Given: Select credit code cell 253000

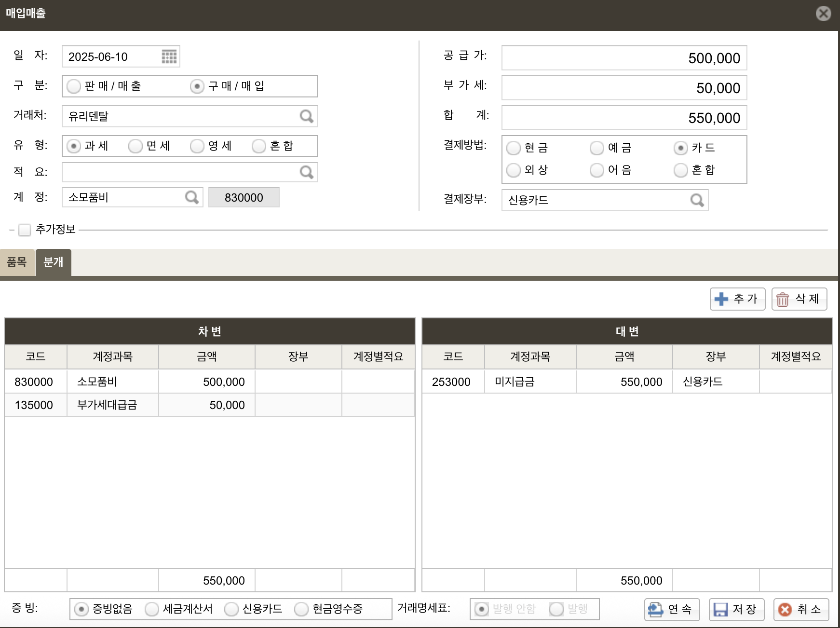Looking at the screenshot, I should pyautogui.click(x=453, y=382).
